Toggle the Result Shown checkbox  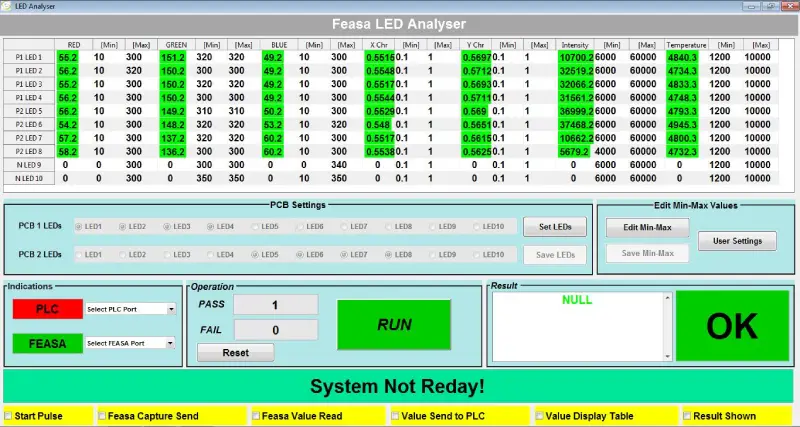(687, 416)
